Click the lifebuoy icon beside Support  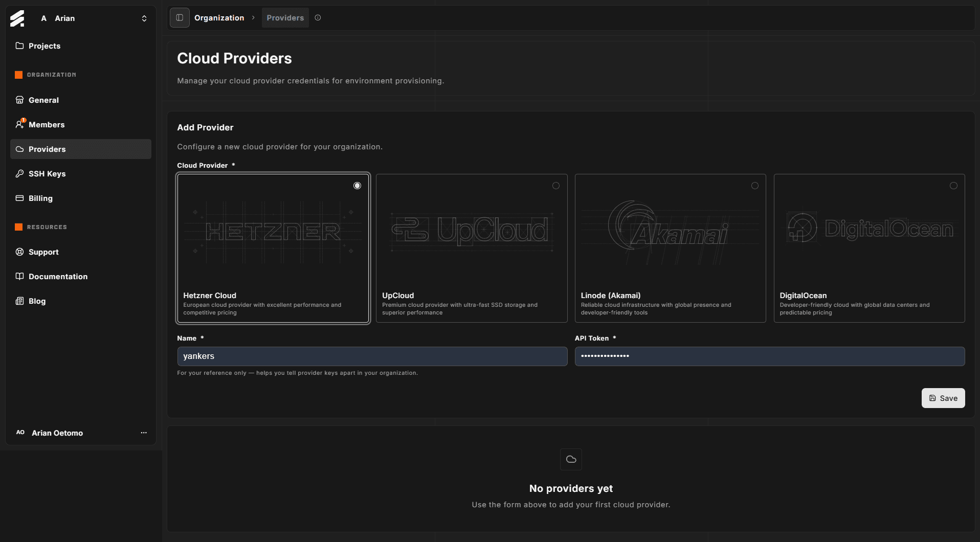(19, 252)
